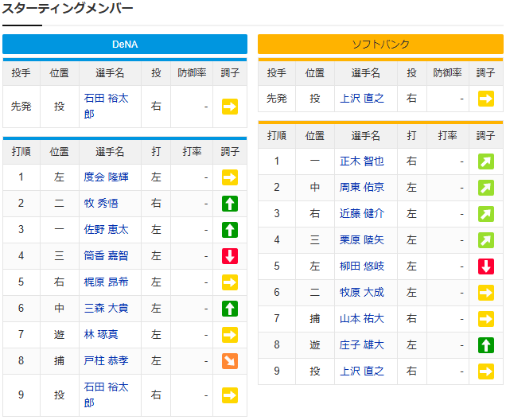506x420 pixels.
Task: Open starting pitcher 石田 裕太郎 link
Action: (106, 106)
